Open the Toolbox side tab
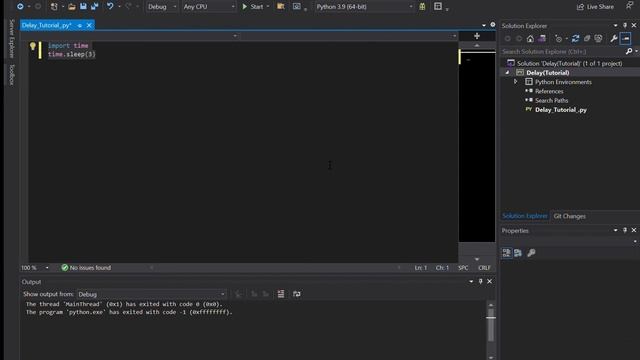This screenshot has height=360, width=640. pos(12,75)
